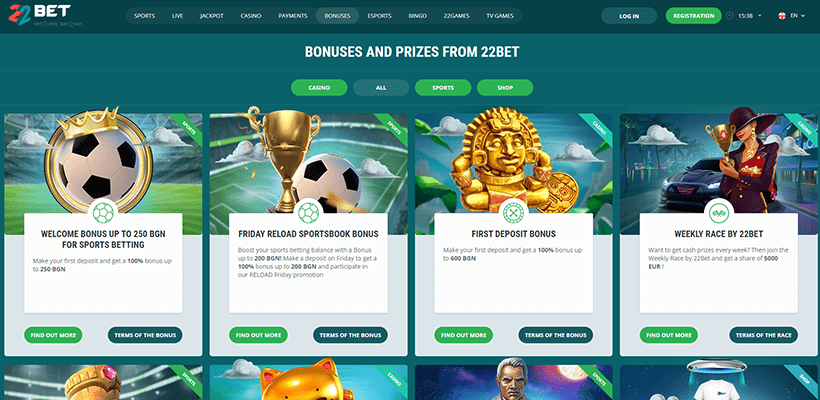Viewport: 820px width, 400px height.
Task: Click the green REGISTRATION button
Action: [693, 16]
